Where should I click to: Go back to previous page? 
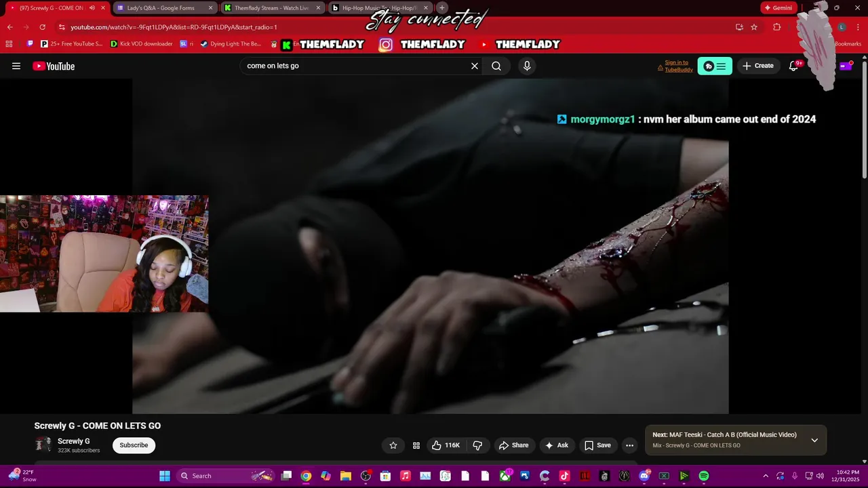pos(9,27)
